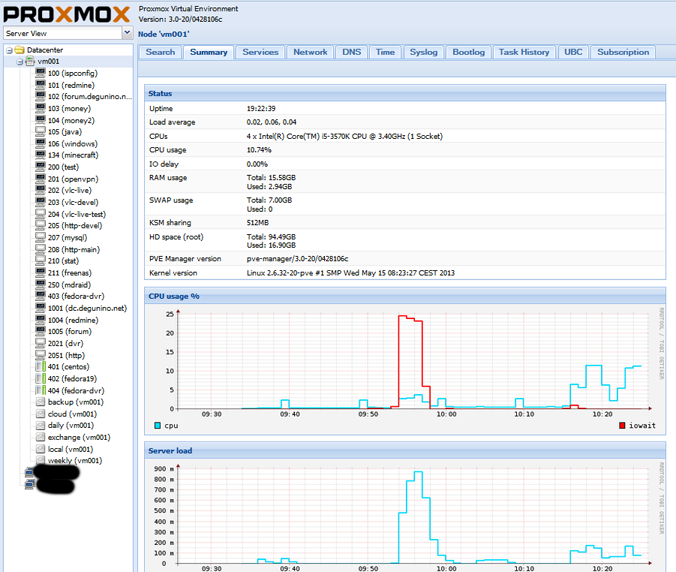676x572 pixels.
Task: Open the Task History tab
Action: pyautogui.click(x=524, y=52)
